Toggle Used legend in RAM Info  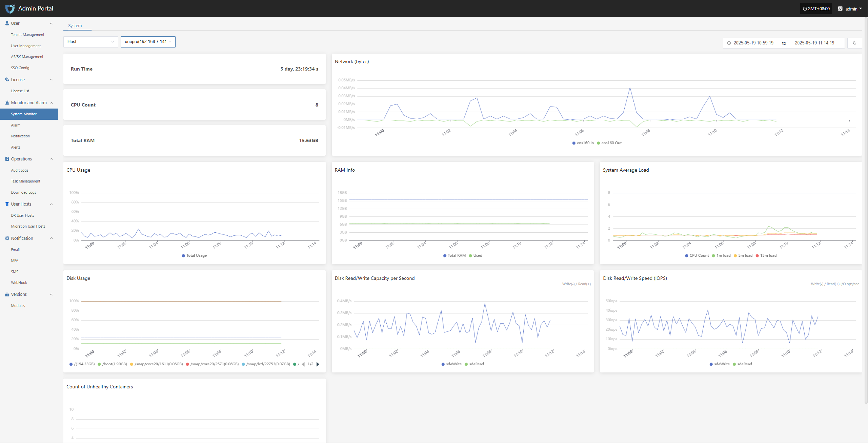pos(476,255)
